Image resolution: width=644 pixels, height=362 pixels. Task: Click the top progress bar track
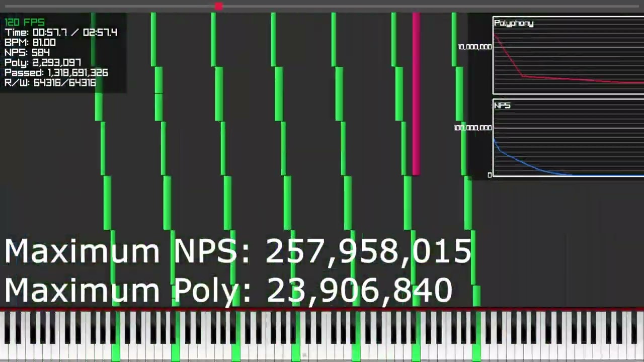pyautogui.click(x=322, y=6)
